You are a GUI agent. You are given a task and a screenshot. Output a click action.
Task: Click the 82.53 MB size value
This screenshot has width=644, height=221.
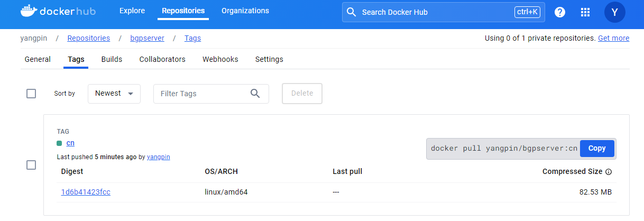pyautogui.click(x=595, y=192)
